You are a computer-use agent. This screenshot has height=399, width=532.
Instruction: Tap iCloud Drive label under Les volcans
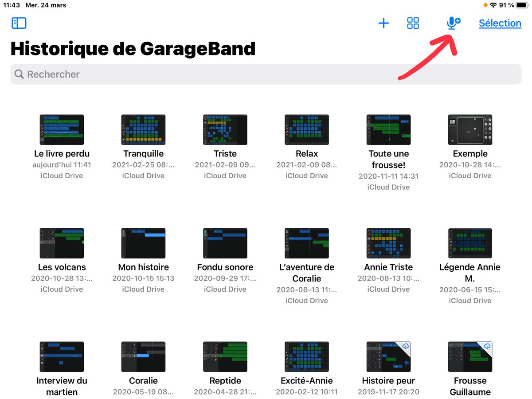click(62, 289)
